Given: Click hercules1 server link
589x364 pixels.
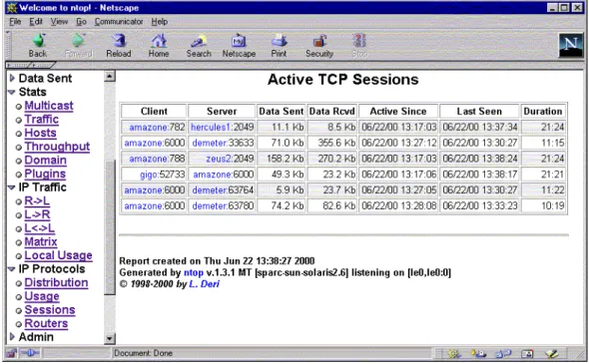Looking at the screenshot, I should (211, 128).
